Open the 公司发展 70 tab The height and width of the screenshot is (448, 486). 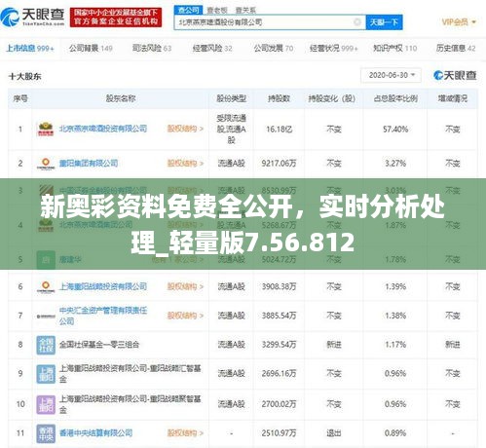click(x=274, y=49)
